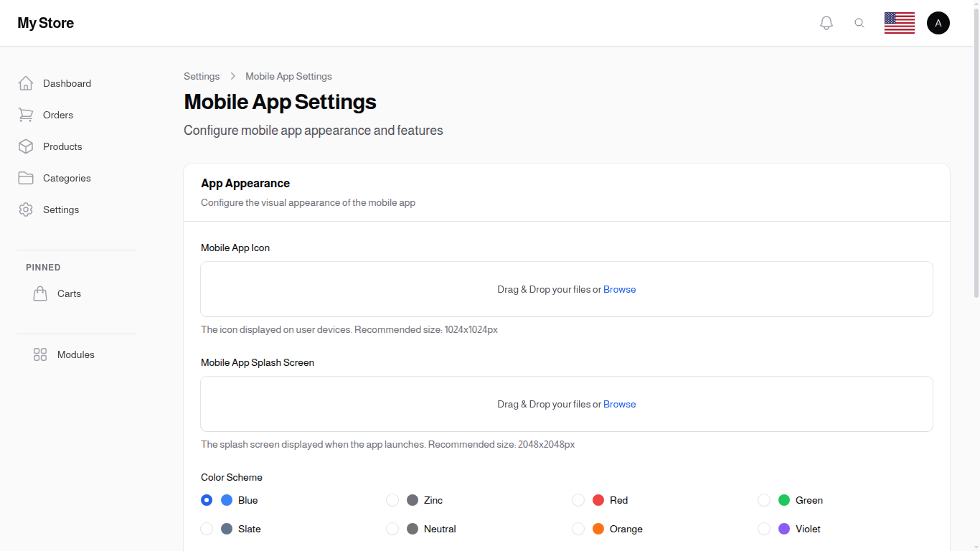Open the language flag selector

click(899, 22)
